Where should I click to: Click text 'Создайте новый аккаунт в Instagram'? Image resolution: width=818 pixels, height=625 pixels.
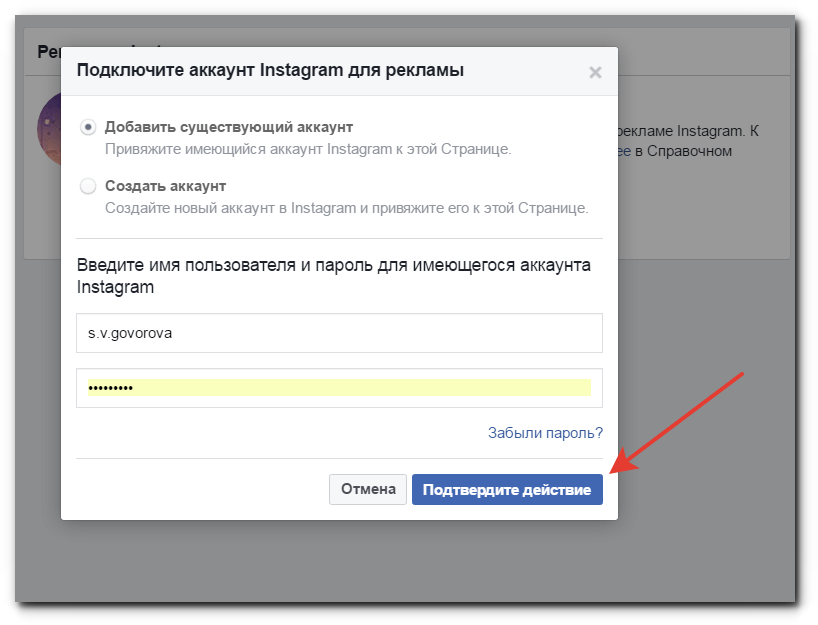(x=230, y=208)
